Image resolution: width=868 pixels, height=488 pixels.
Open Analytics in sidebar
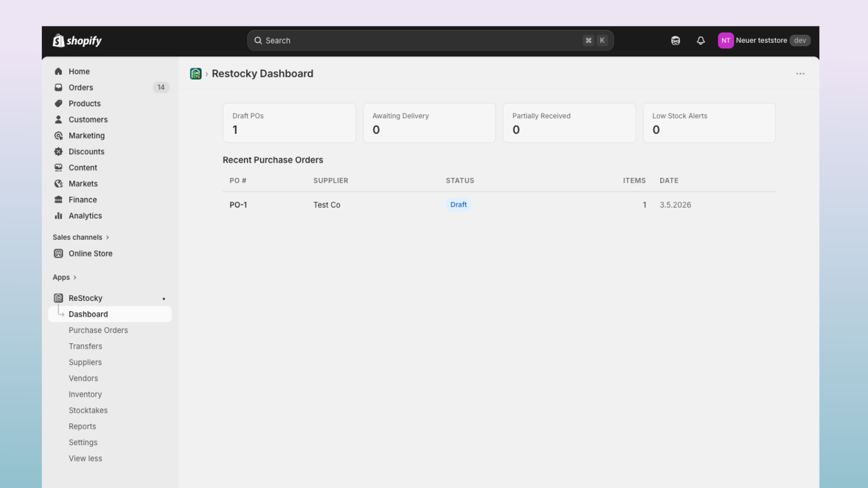click(x=110, y=216)
